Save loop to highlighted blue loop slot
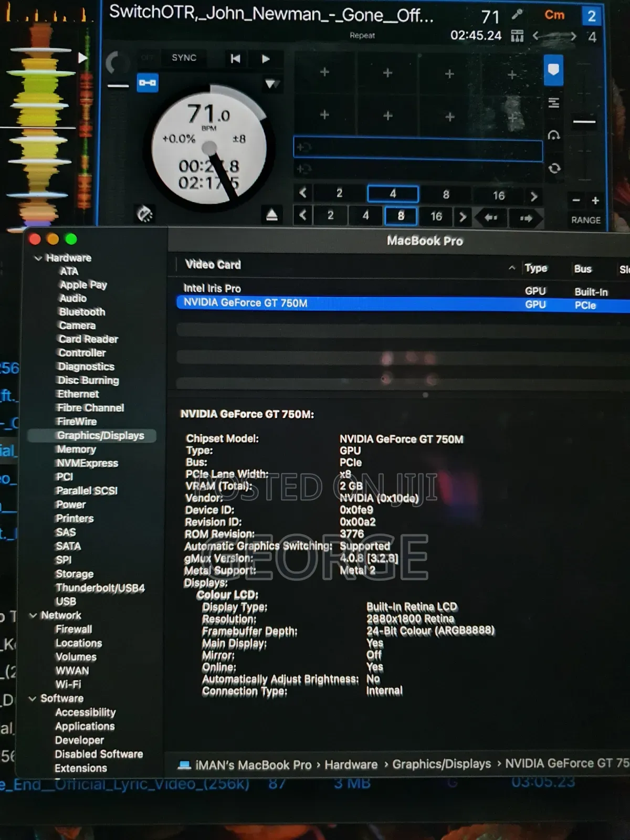Viewport: 630px width, 840px height. click(x=418, y=150)
